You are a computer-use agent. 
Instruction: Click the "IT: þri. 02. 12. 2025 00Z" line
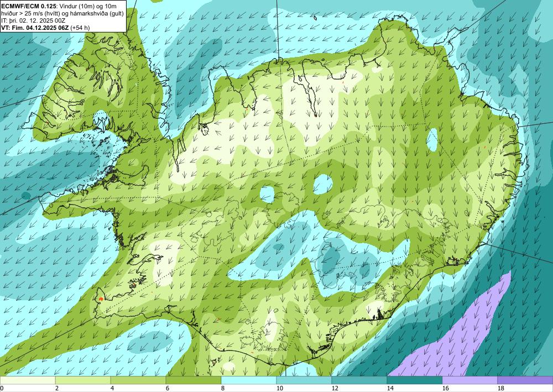point(33,20)
